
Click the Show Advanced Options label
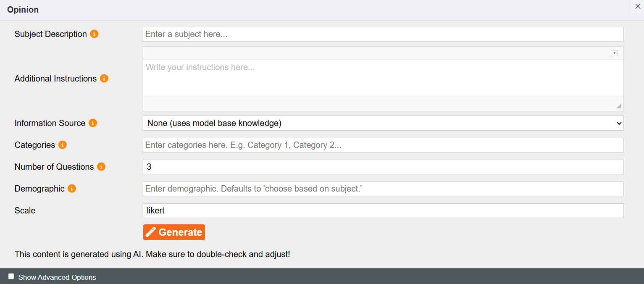(x=57, y=277)
